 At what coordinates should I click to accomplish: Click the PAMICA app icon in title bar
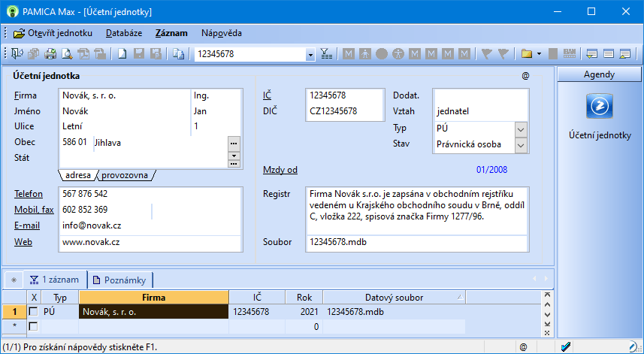click(x=13, y=11)
